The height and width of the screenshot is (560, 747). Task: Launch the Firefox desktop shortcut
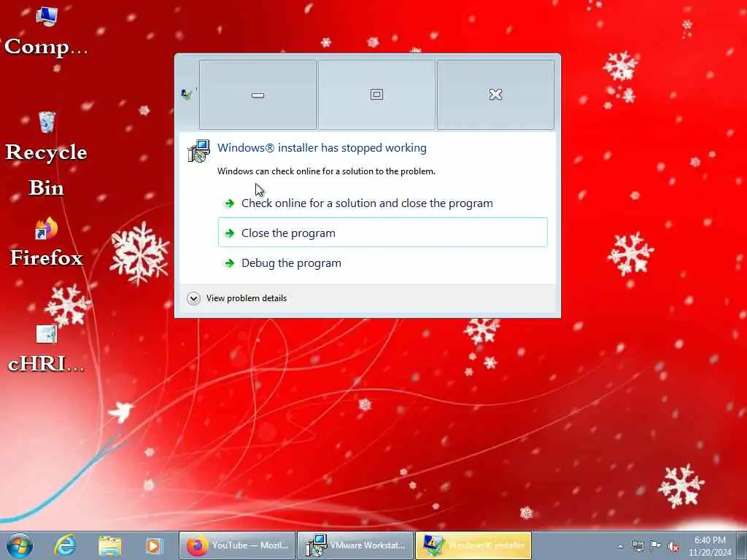pos(46,242)
